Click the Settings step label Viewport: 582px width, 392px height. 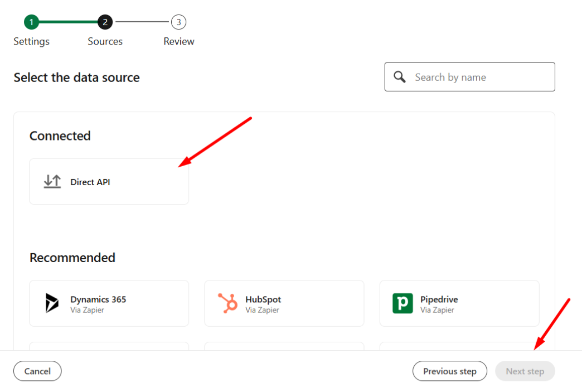click(32, 41)
